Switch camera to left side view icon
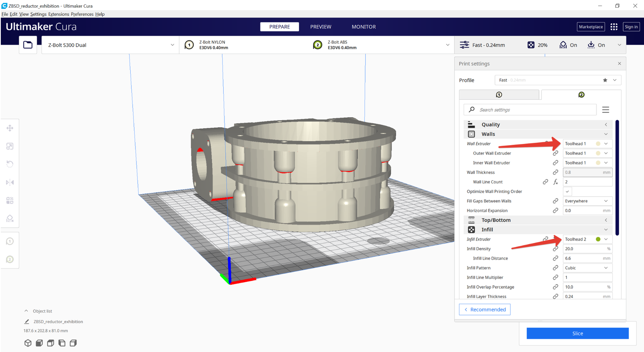 coord(62,343)
